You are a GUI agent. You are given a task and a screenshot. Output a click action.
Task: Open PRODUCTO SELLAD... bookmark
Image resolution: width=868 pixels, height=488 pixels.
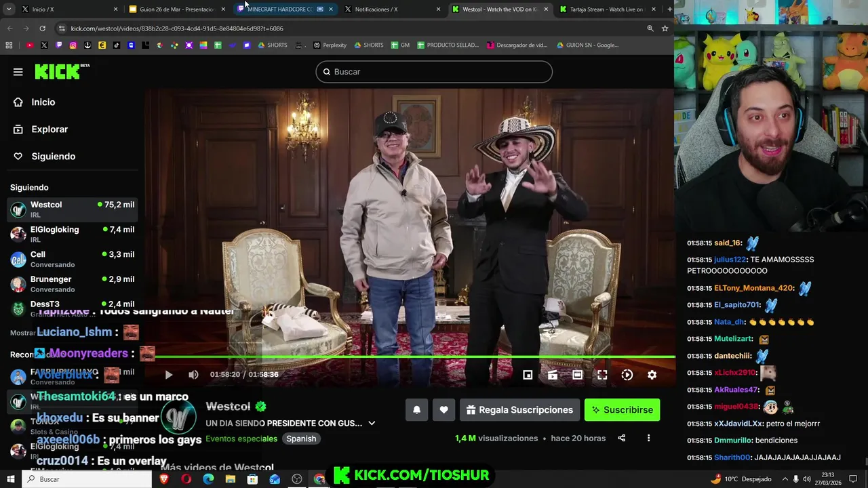click(448, 45)
